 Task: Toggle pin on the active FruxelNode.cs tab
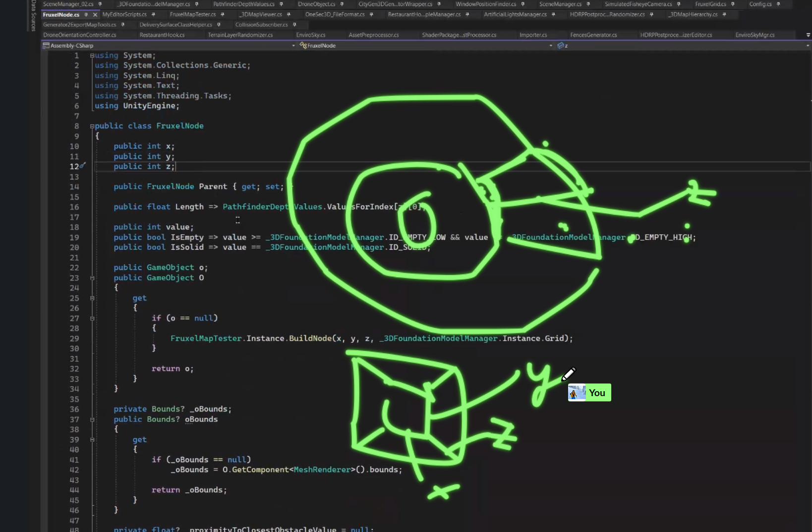point(86,15)
